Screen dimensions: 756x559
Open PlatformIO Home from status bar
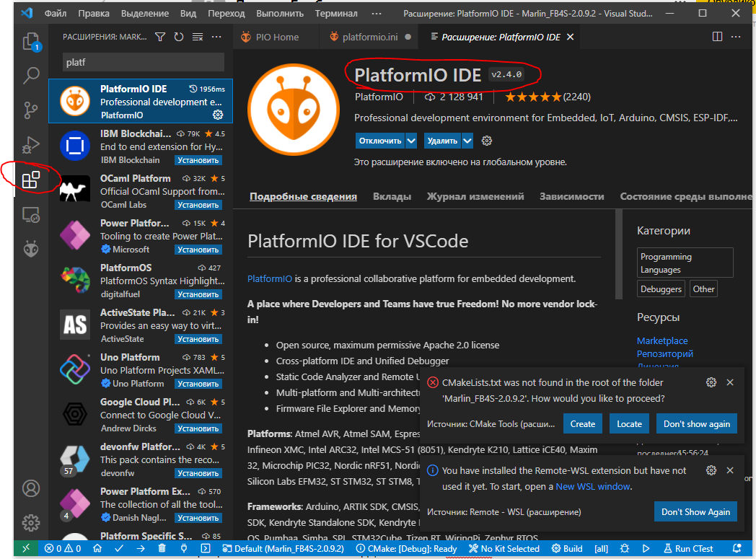pos(97,548)
